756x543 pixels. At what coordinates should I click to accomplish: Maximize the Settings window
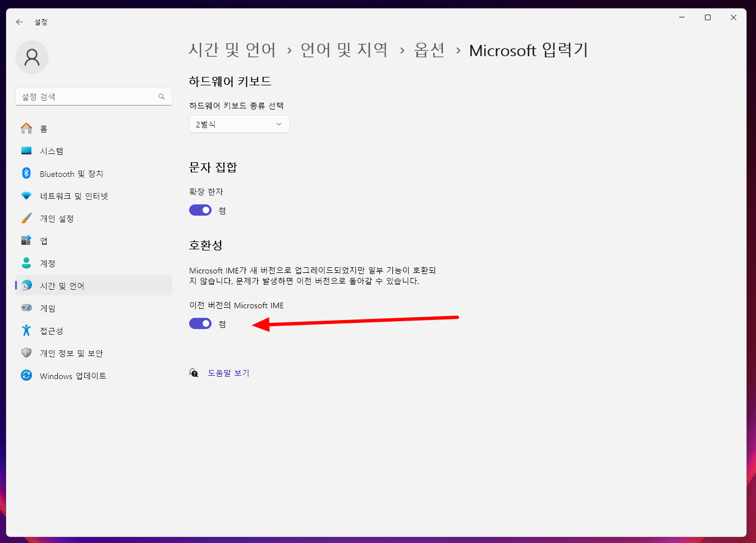tap(708, 17)
